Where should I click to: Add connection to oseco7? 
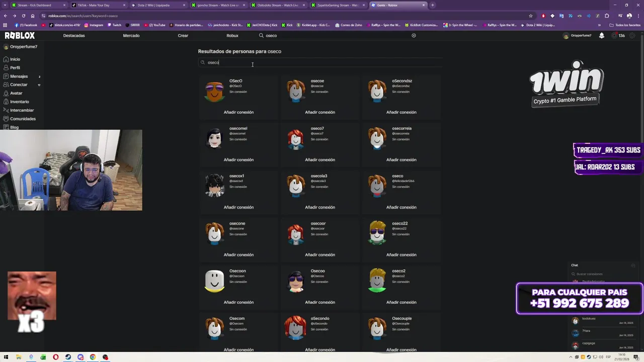320,160
